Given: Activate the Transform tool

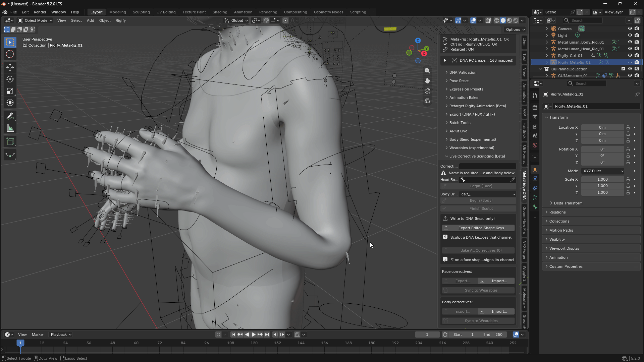Looking at the screenshot, I should [x=10, y=103].
